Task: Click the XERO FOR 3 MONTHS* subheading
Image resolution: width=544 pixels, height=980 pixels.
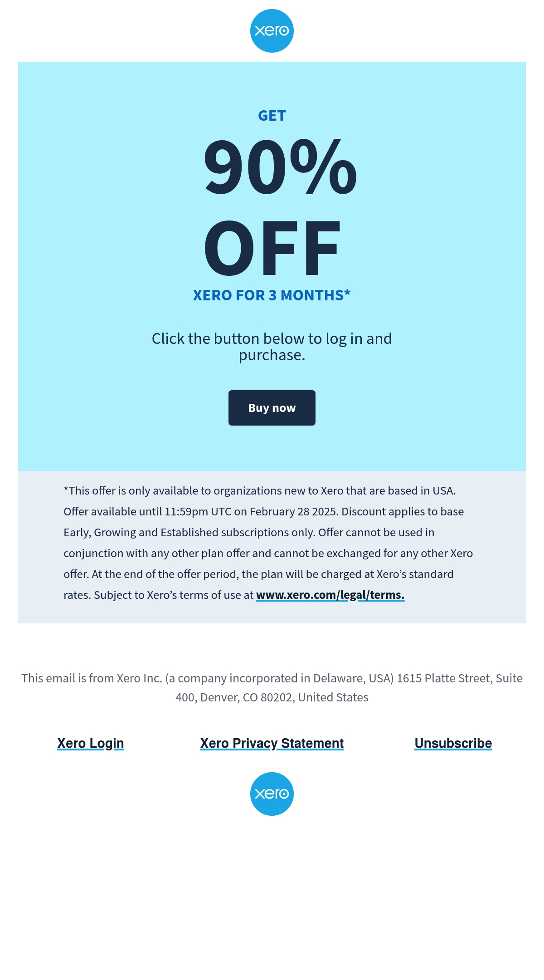Action: pyautogui.click(x=272, y=295)
